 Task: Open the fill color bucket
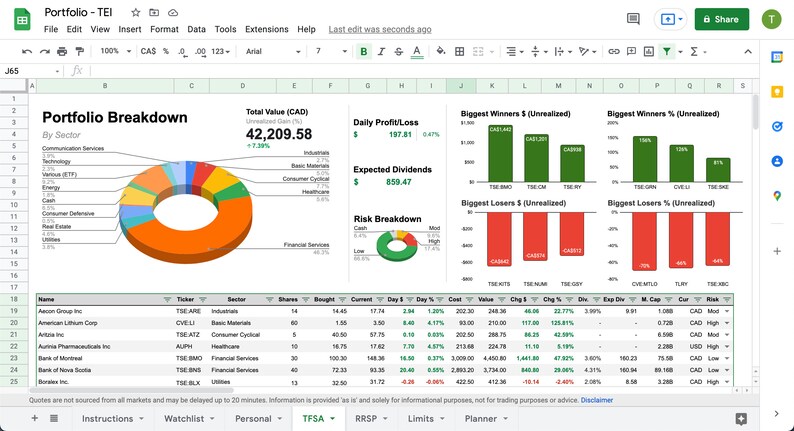[x=441, y=51]
